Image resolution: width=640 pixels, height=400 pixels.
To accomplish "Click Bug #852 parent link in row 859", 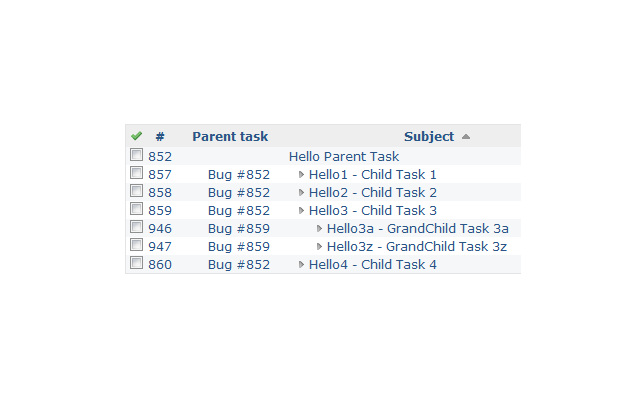I will pyautogui.click(x=239, y=211).
